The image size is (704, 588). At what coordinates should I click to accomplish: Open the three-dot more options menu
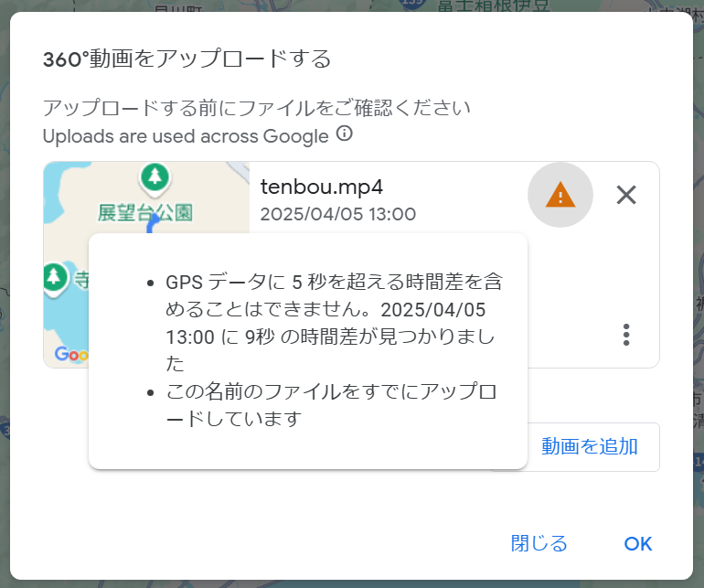click(626, 335)
